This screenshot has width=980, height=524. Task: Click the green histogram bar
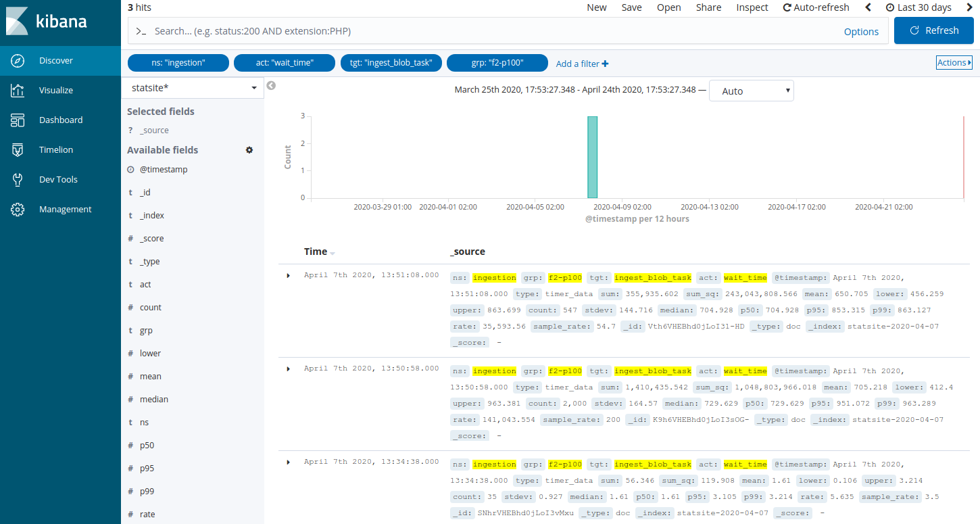[x=592, y=157]
